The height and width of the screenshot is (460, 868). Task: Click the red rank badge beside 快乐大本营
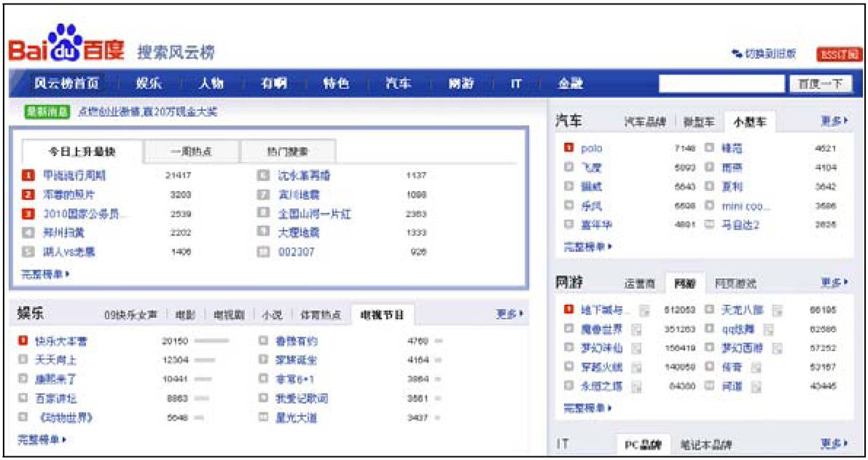[23, 341]
